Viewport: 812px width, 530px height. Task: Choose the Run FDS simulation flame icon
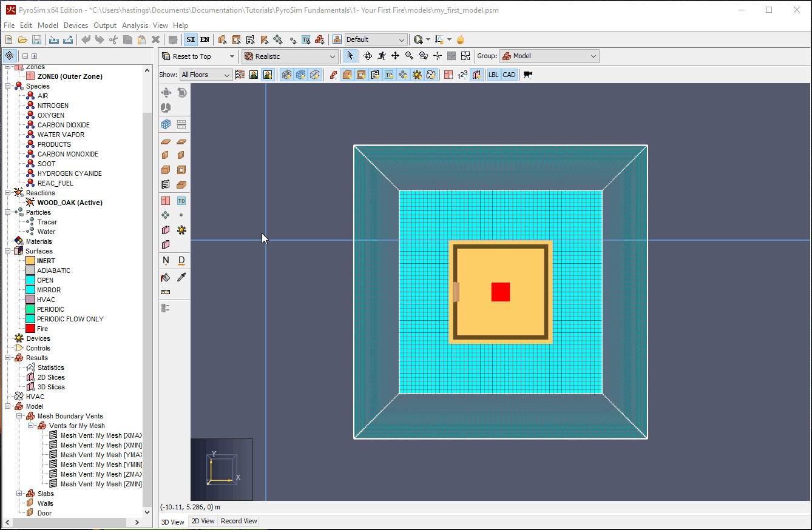(x=461, y=39)
